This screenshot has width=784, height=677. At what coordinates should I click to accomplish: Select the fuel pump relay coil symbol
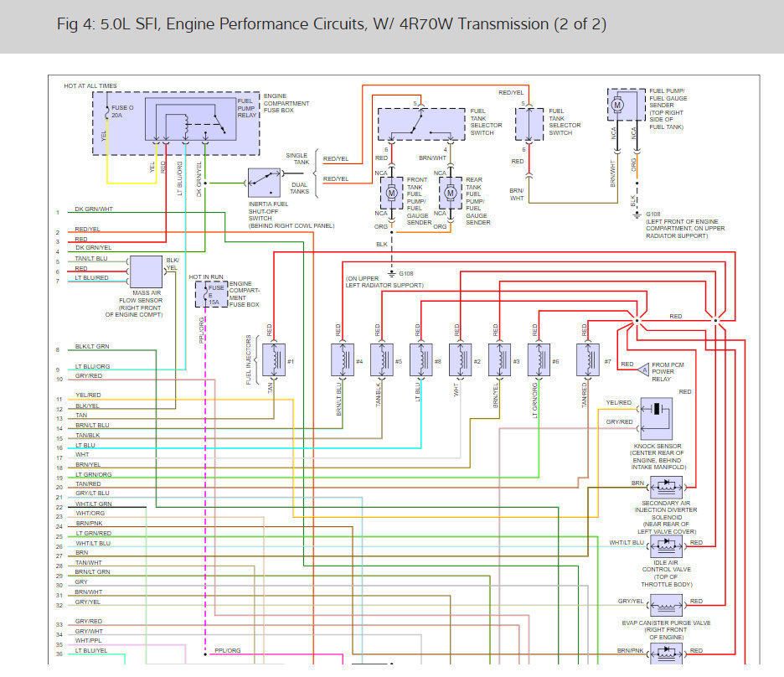[185, 126]
